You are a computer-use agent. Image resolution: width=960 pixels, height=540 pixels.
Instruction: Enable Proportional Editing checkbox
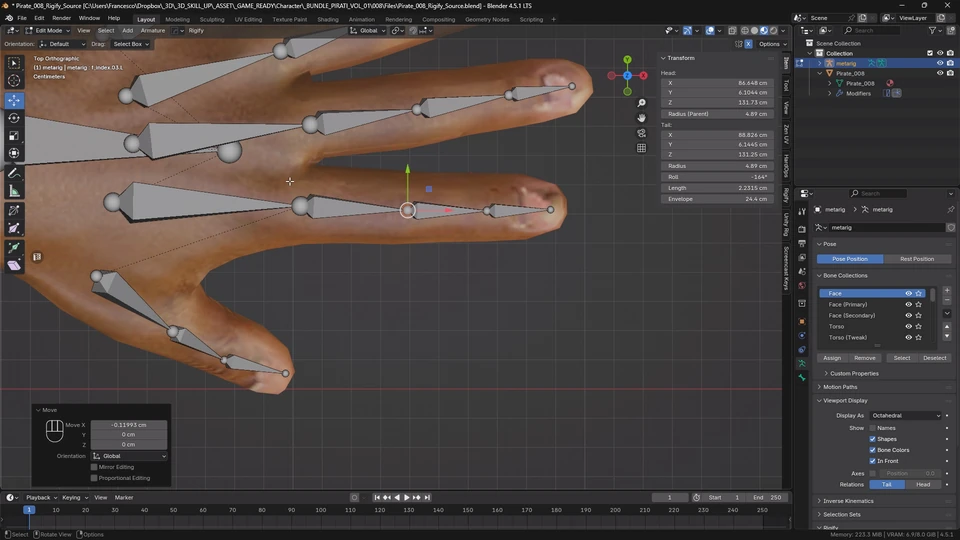click(x=94, y=478)
